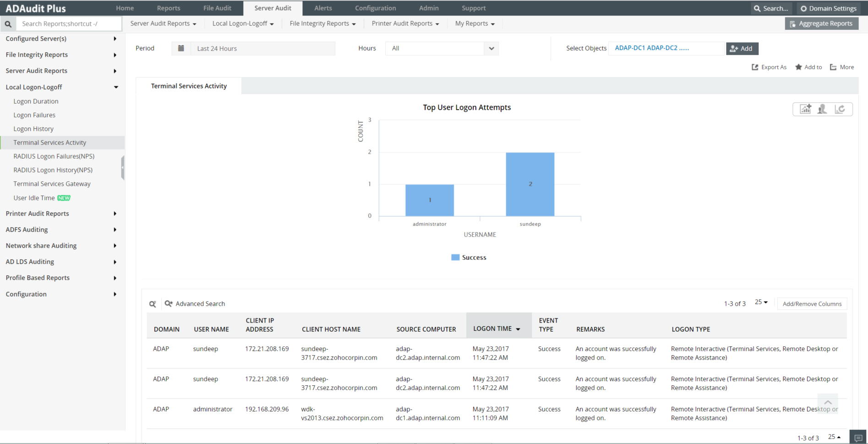Click the chart add icon above graph
Screen dimensions: 868x444
click(x=805, y=109)
